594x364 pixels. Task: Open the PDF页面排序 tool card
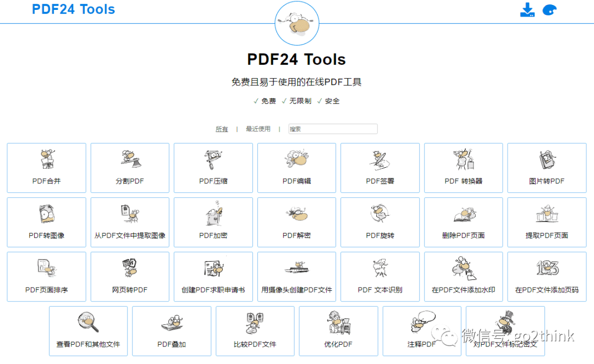(47, 277)
